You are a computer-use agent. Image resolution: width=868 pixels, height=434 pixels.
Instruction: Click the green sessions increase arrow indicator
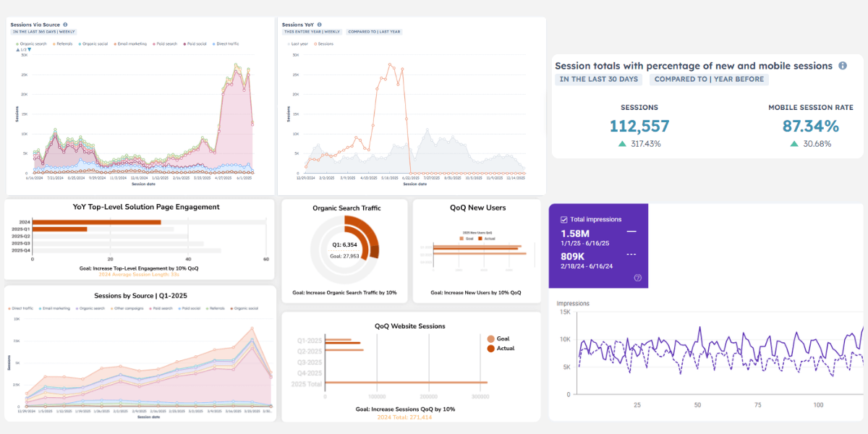pyautogui.click(x=622, y=143)
